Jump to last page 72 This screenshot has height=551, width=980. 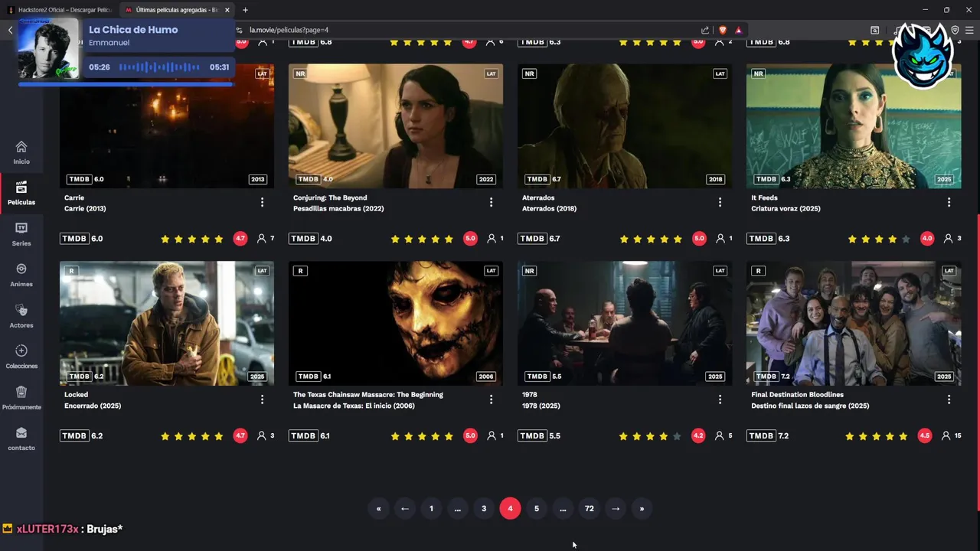point(589,508)
